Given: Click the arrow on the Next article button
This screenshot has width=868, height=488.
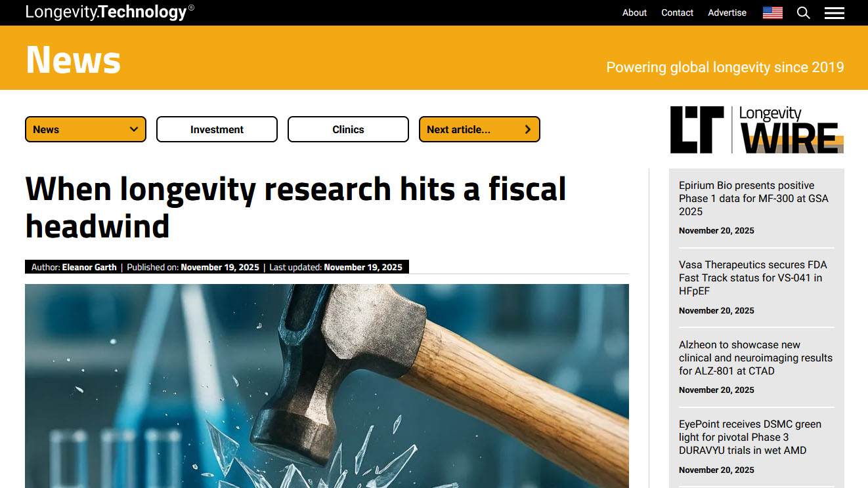Looking at the screenshot, I should [528, 129].
